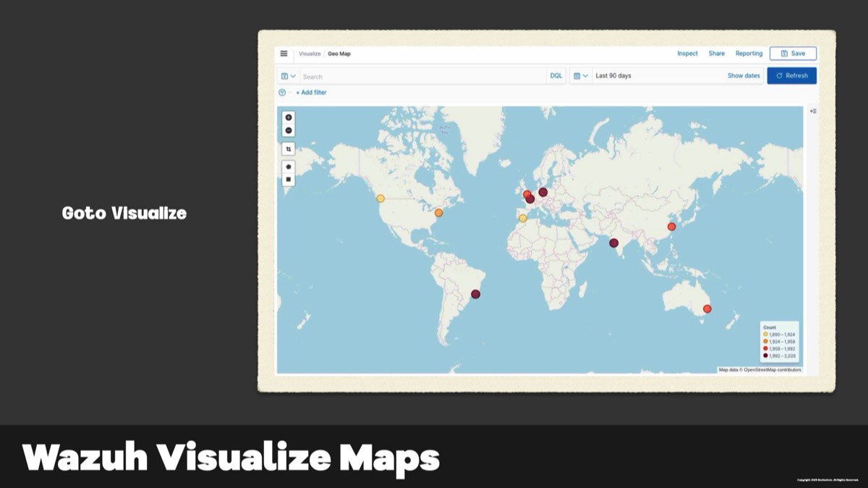This screenshot has height=488, width=868.
Task: Open the calendar quick date menu
Action: pyautogui.click(x=580, y=76)
